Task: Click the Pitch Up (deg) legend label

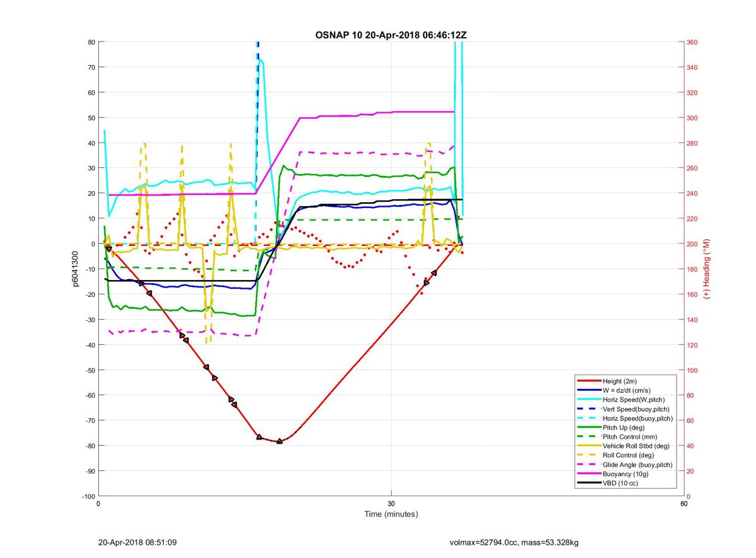Action: pyautogui.click(x=625, y=427)
